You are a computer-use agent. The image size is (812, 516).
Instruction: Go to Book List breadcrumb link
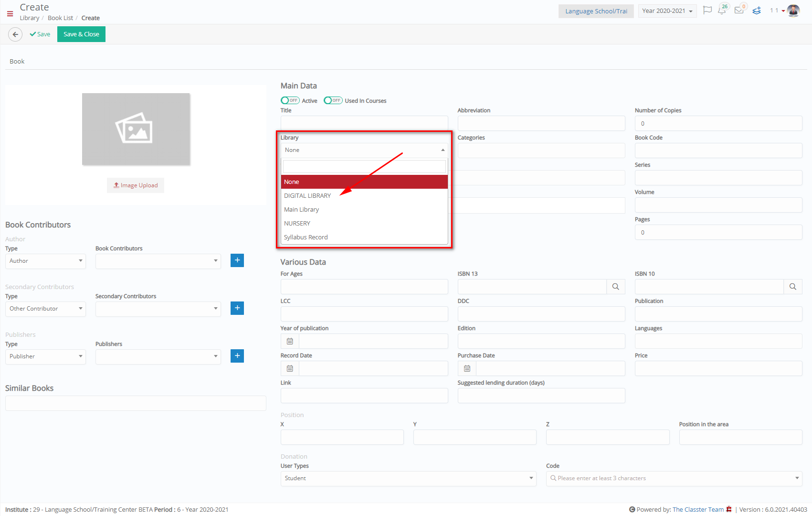(61, 18)
